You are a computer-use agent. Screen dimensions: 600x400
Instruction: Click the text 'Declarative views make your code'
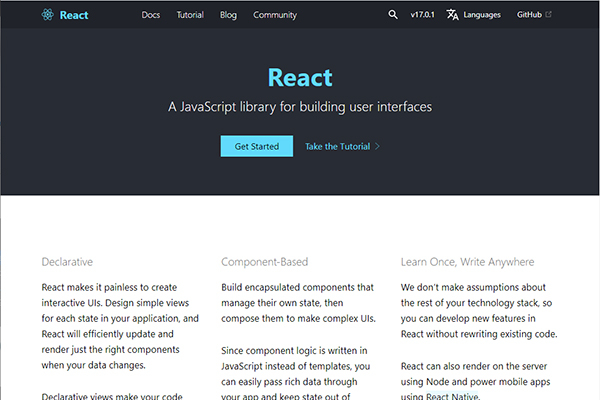(x=112, y=396)
